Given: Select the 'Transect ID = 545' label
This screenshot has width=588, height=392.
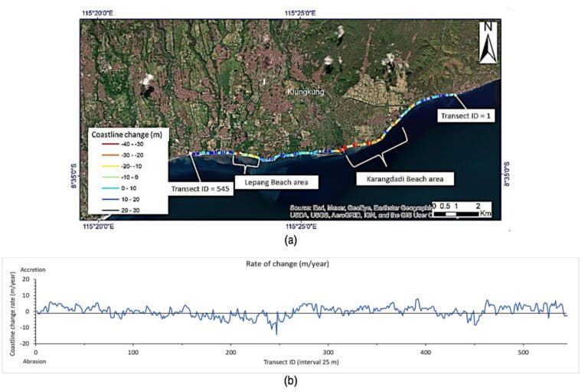Looking at the screenshot, I should 201,188.
